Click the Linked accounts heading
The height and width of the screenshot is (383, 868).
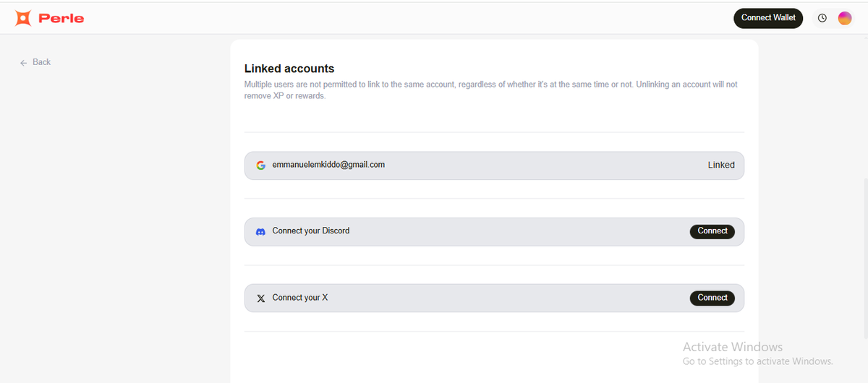click(x=289, y=69)
